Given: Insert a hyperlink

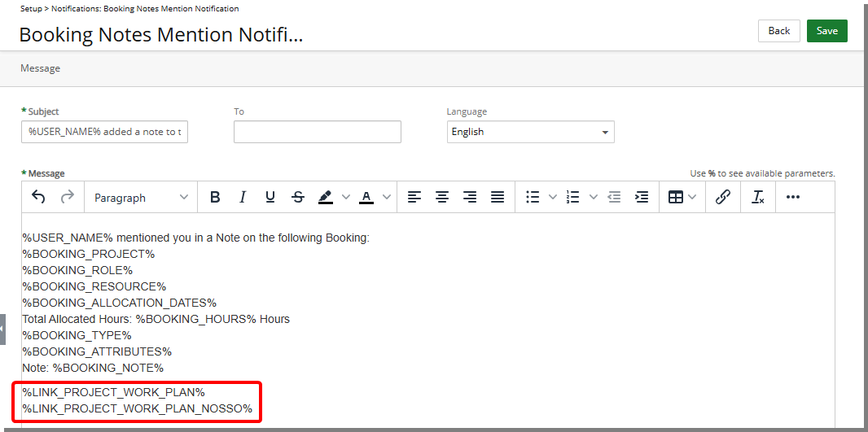Looking at the screenshot, I should pos(723,197).
